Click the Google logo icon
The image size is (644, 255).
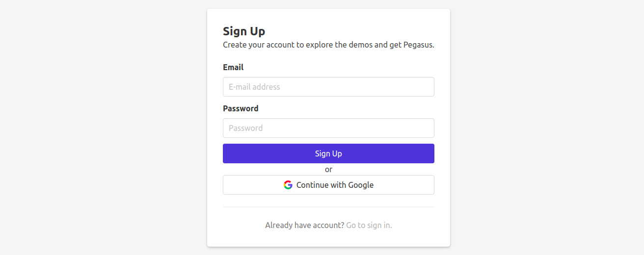288,185
